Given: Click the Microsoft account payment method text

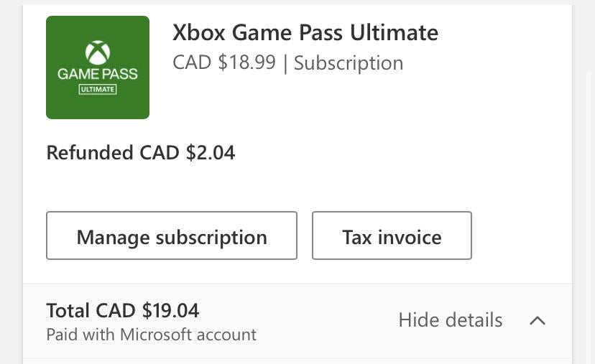Looking at the screenshot, I should (x=188, y=335).
